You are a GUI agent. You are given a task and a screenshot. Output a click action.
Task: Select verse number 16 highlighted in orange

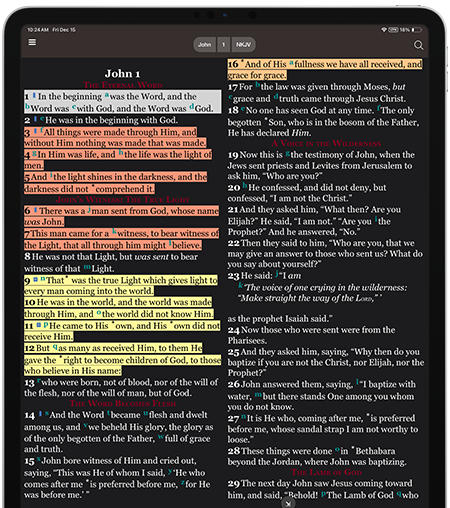click(233, 64)
